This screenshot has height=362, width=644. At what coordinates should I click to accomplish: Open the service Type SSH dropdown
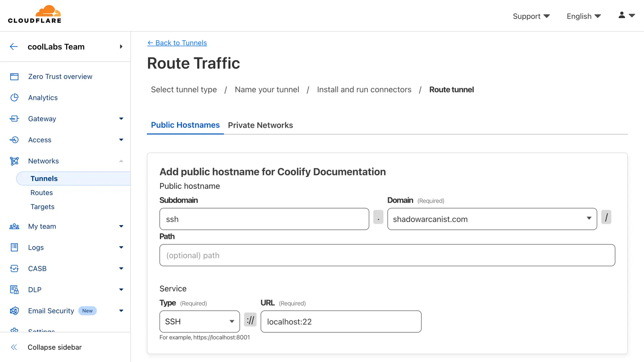pos(200,321)
